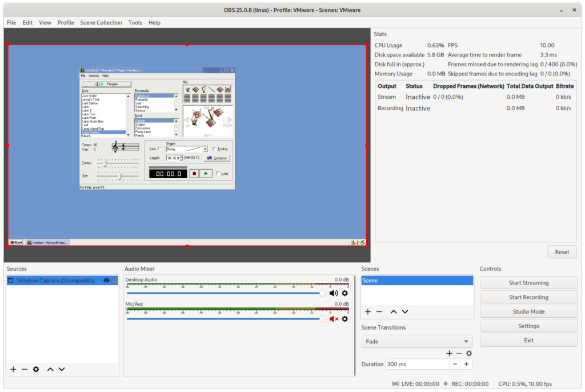The image size is (585, 392).
Task: Select Scene item in Scenes list
Action: point(417,281)
